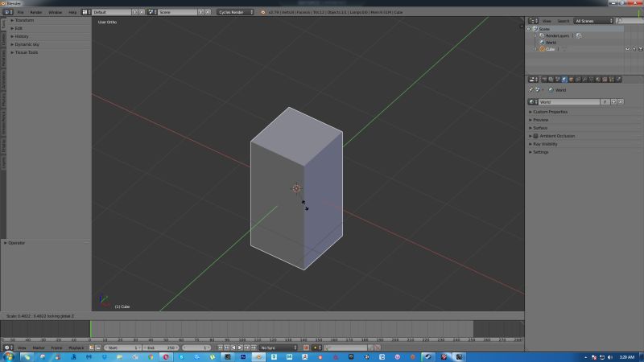Add new world with plus button

click(x=613, y=102)
